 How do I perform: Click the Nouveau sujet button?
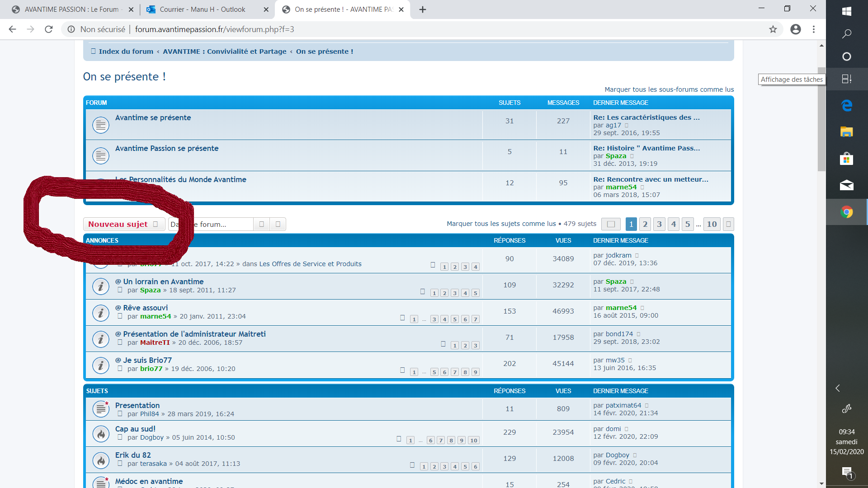118,224
